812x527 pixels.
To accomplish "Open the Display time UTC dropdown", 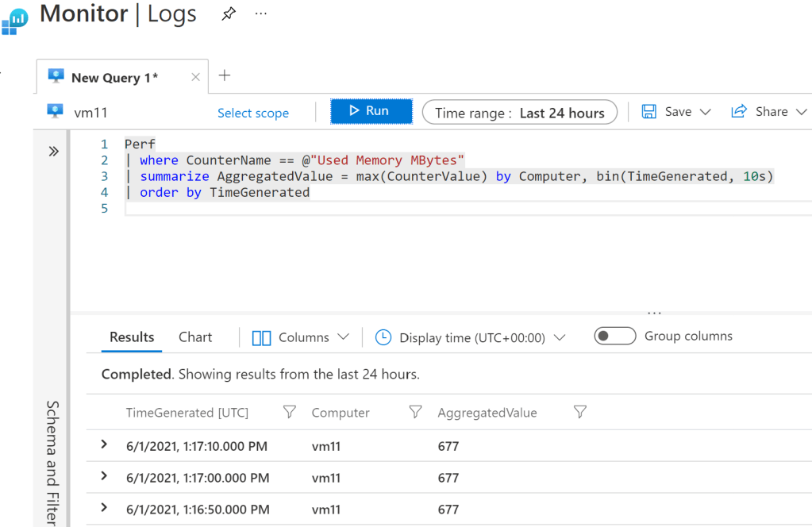I will pos(471,337).
